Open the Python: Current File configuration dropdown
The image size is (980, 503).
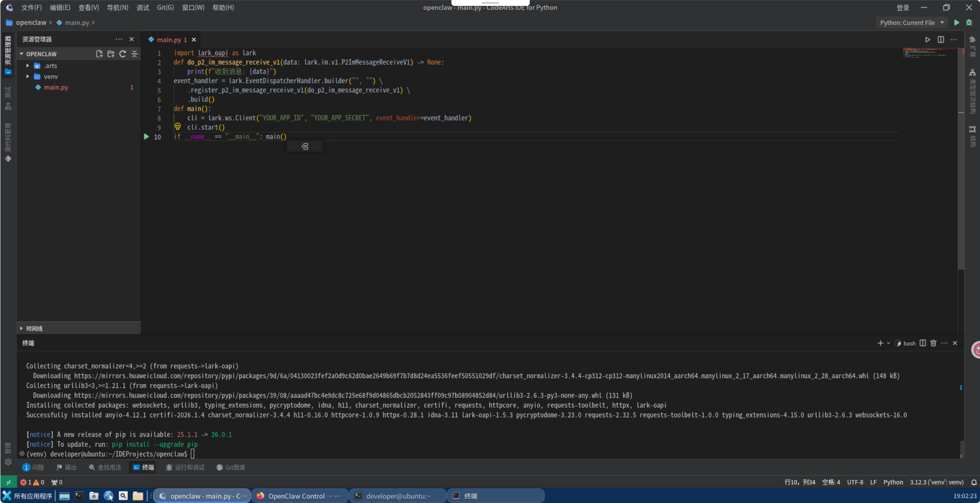[912, 23]
